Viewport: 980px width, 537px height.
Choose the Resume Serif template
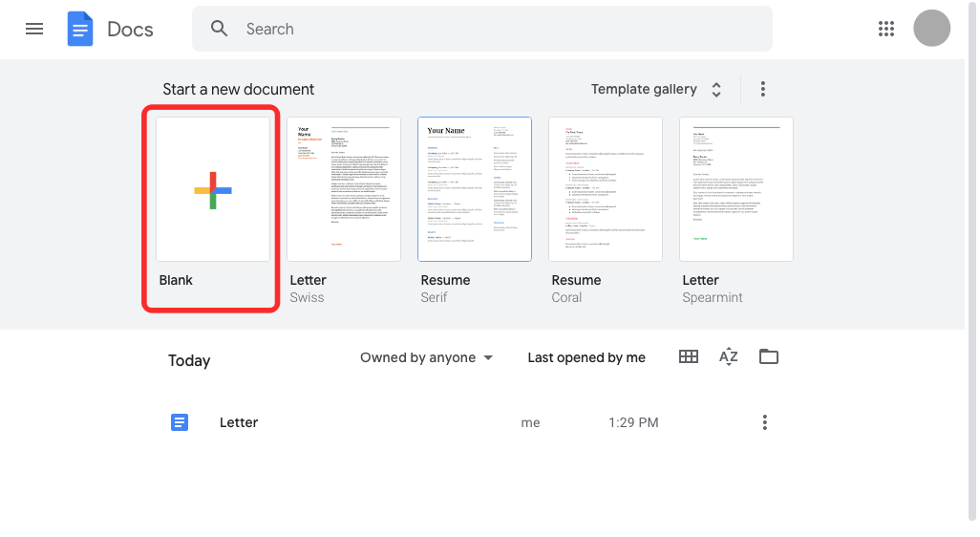pos(475,189)
